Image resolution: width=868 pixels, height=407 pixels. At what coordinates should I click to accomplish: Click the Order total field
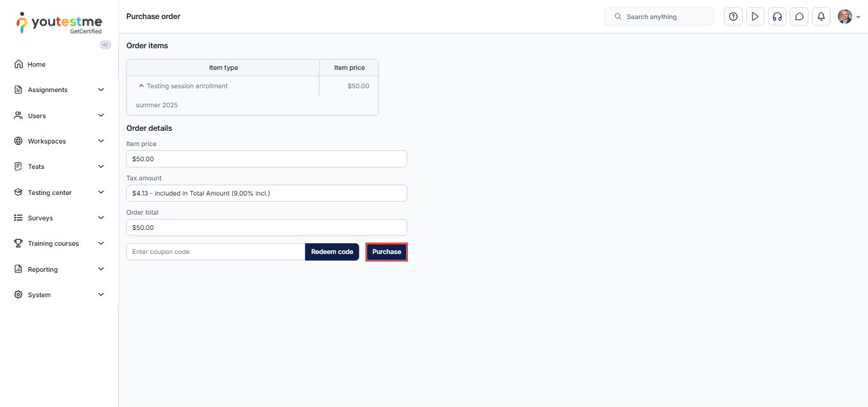[267, 227]
